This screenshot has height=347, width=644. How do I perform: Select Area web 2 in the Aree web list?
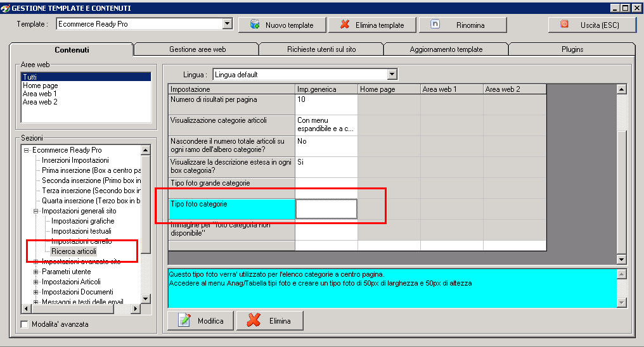[x=86, y=102]
